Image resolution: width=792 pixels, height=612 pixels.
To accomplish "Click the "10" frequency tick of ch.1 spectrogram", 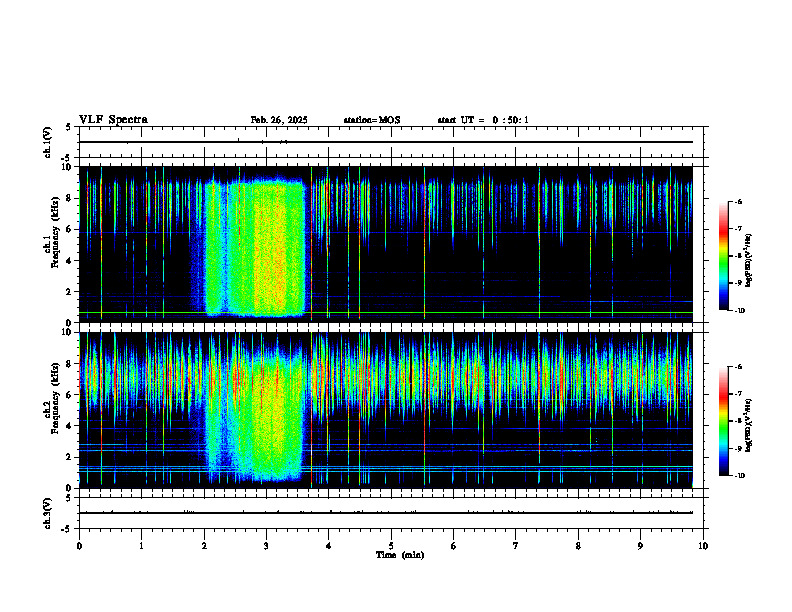I will coord(68,167).
